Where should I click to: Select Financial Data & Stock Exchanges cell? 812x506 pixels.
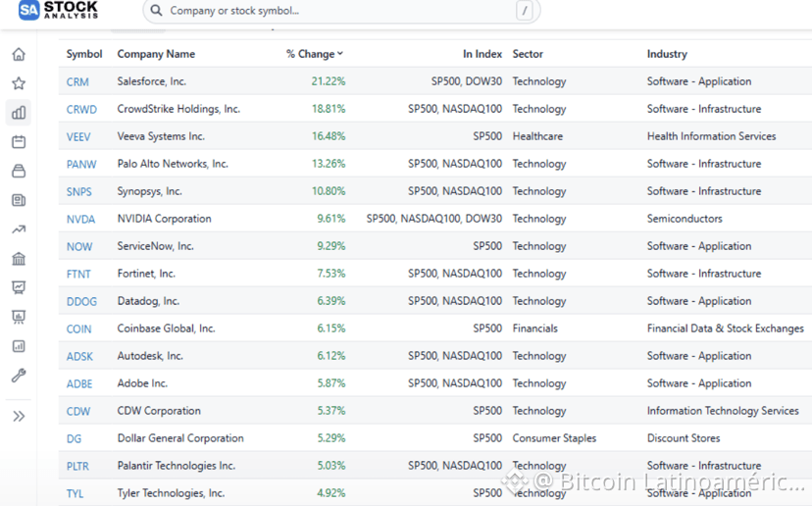726,329
